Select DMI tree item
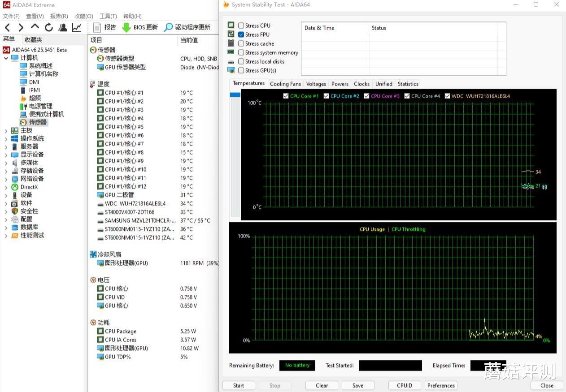566x392 pixels. (34, 82)
